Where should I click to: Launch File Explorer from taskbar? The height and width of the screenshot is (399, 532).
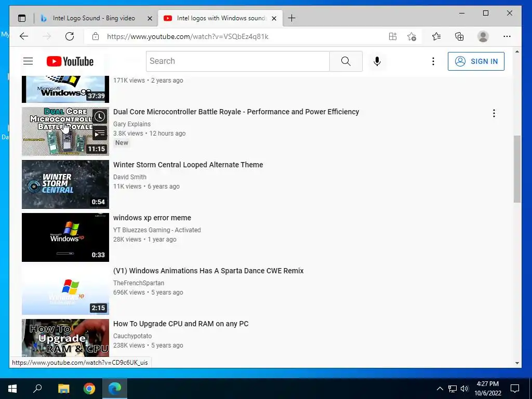[63, 389]
